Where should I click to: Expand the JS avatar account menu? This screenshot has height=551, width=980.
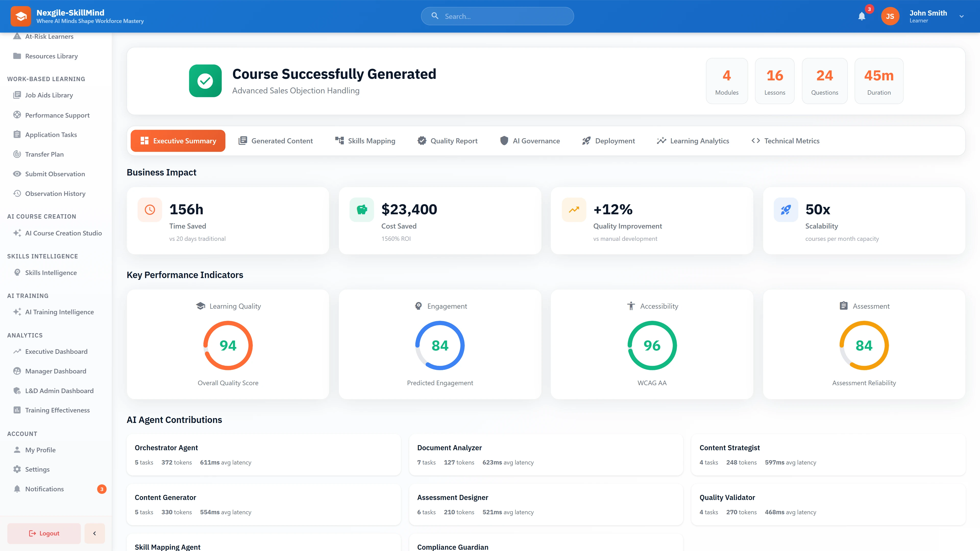tap(890, 16)
